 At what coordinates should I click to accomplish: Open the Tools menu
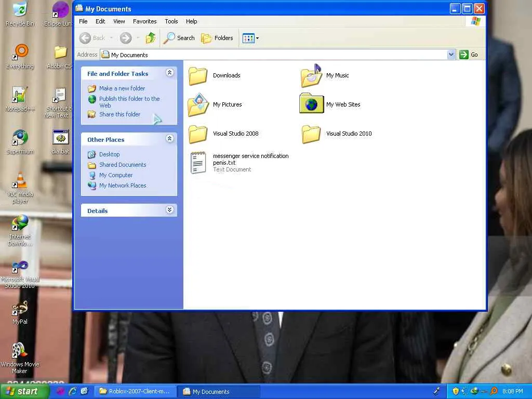point(171,21)
